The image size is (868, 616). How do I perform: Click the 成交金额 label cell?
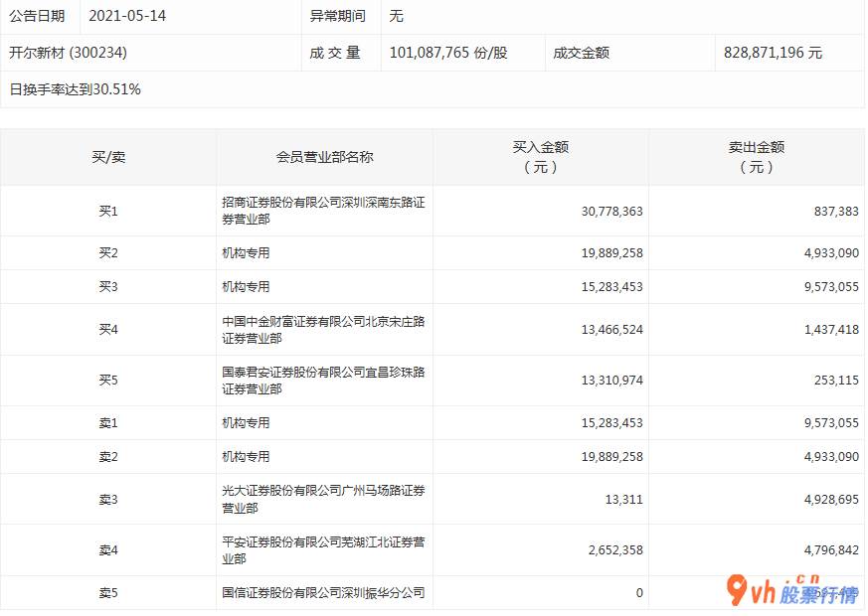[x=582, y=53]
